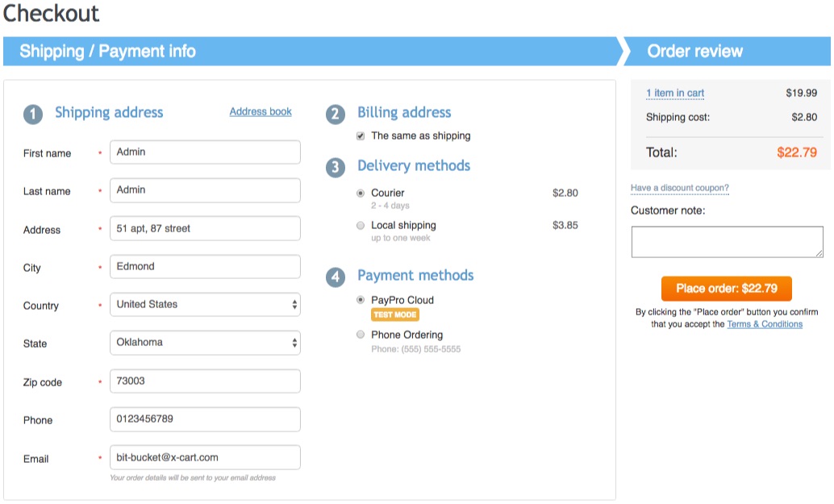Choose Courier as delivery method

click(361, 193)
